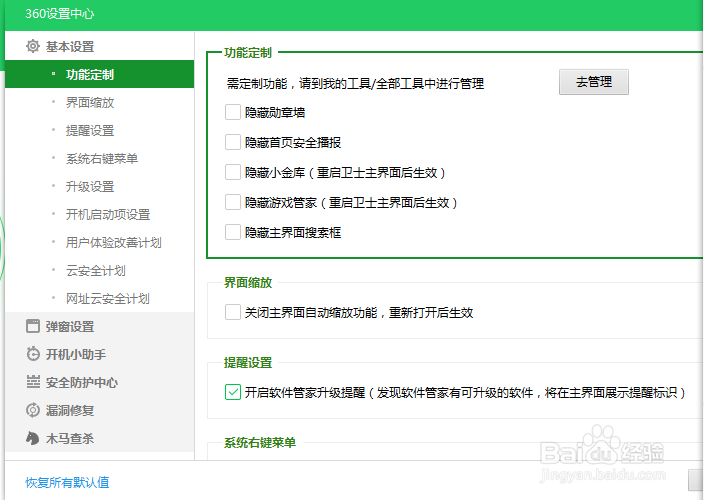Tick the 隐藏游戏管家 checkbox
Viewport: 704px width, 500px height.
point(233,202)
